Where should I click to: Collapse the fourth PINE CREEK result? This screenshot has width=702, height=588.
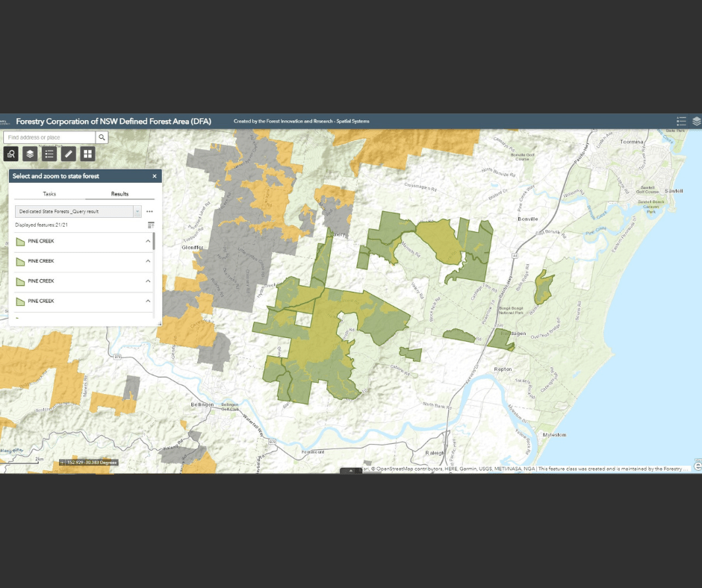(x=148, y=301)
